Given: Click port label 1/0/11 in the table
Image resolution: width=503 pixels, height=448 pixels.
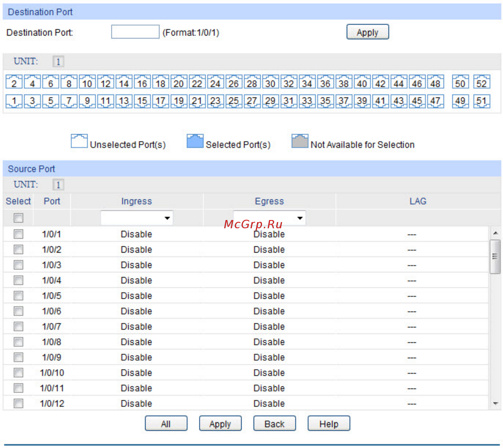Looking at the screenshot, I should pyautogui.click(x=52, y=388).
